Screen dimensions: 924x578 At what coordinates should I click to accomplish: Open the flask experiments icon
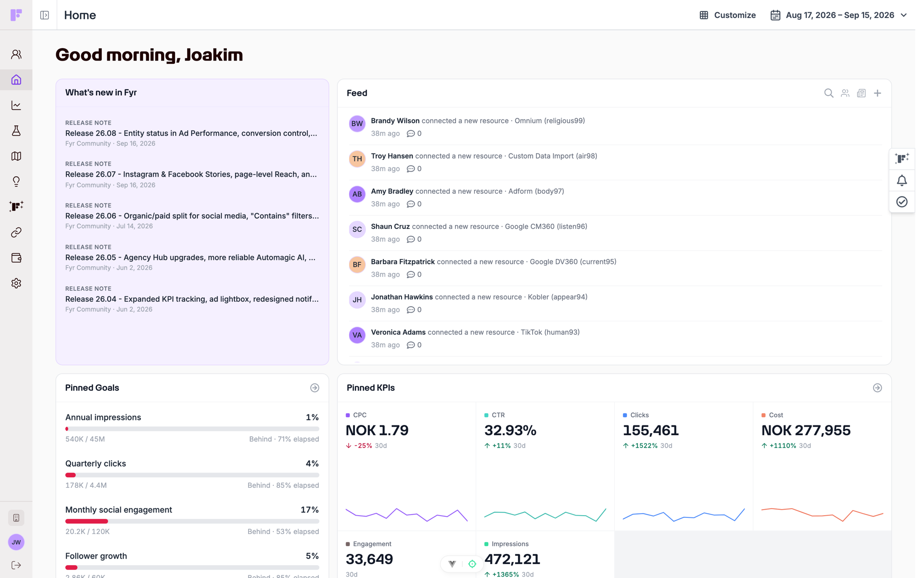click(16, 131)
